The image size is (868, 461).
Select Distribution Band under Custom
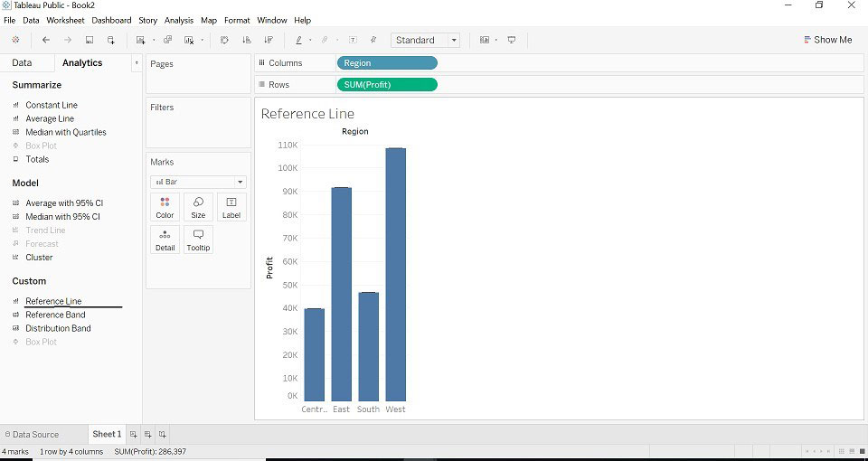58,328
